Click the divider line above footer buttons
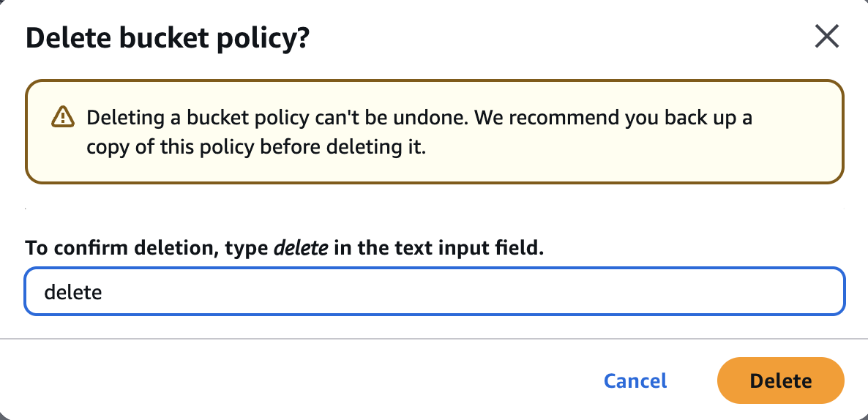868x420 pixels. (x=434, y=338)
